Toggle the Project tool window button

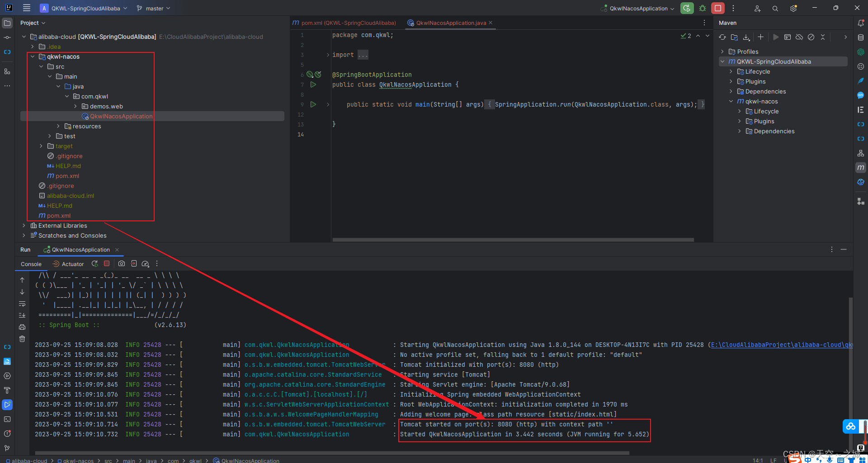click(7, 23)
